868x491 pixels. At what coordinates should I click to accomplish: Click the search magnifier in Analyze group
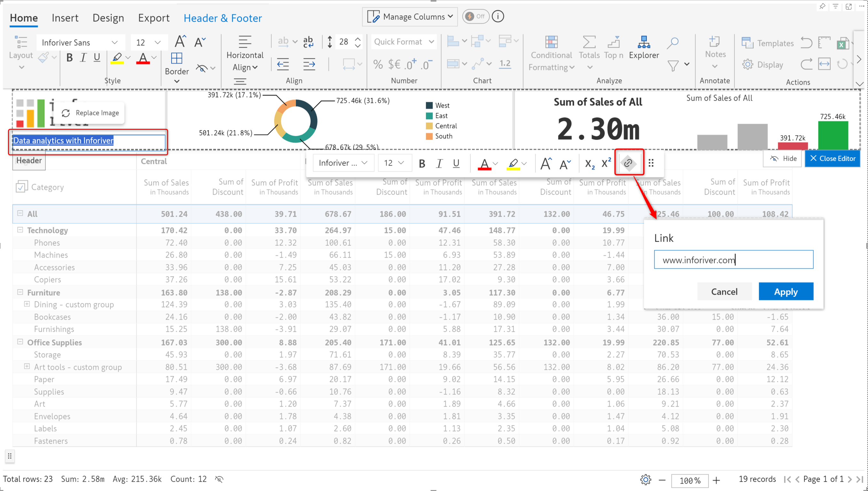click(672, 43)
